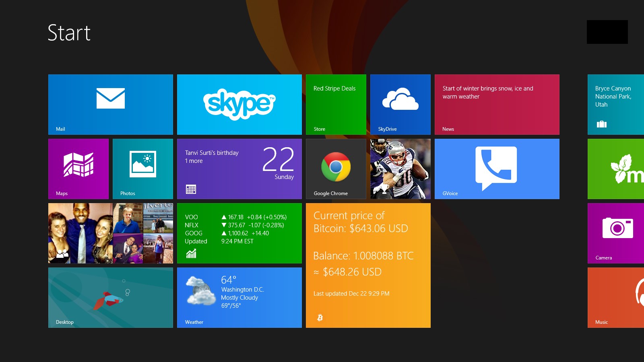Click the Finance chart icon
Viewport: 644px width, 362px height.
coord(191,253)
